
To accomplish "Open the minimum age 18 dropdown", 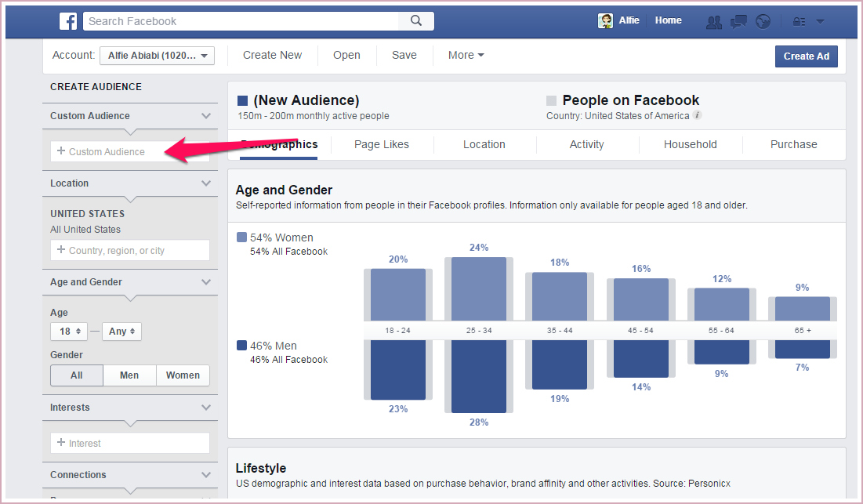I will click(69, 332).
